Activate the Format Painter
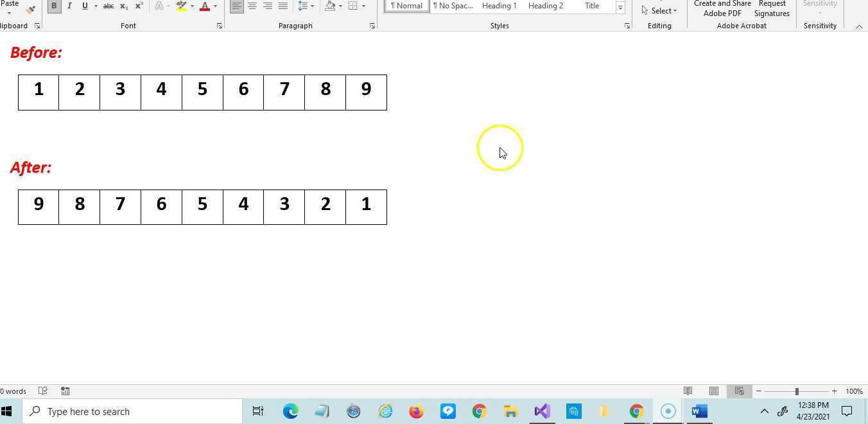This screenshot has width=868, height=424. [x=30, y=10]
